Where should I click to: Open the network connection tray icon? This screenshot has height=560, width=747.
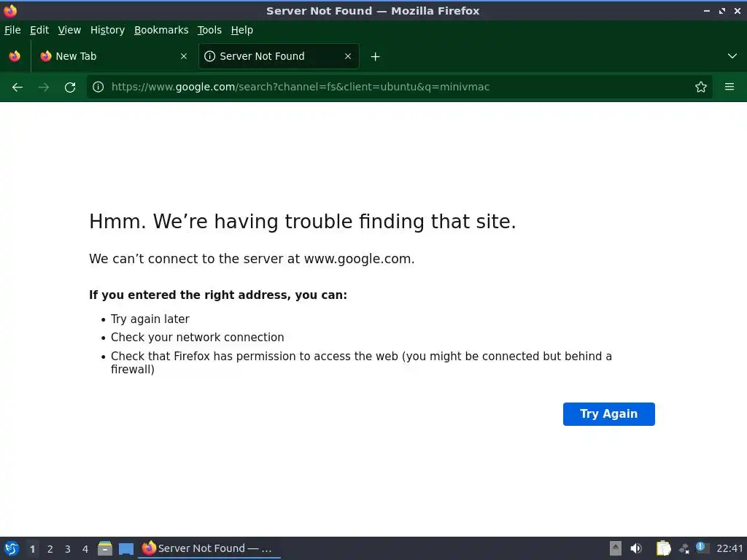tap(684, 548)
